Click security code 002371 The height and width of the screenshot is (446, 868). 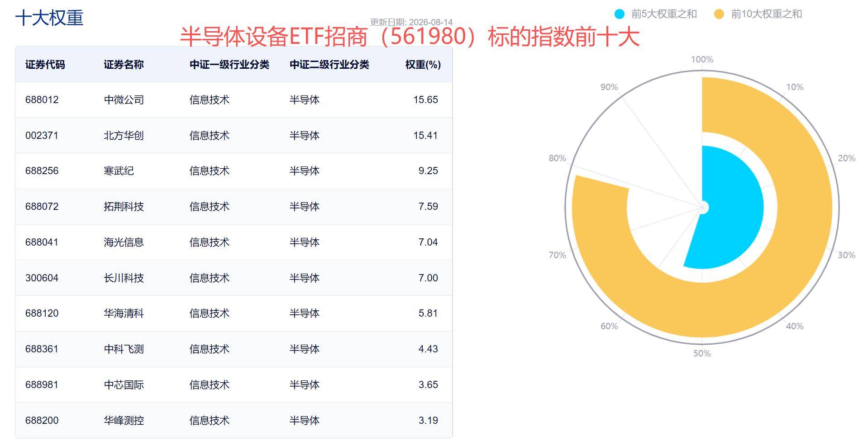click(42, 136)
